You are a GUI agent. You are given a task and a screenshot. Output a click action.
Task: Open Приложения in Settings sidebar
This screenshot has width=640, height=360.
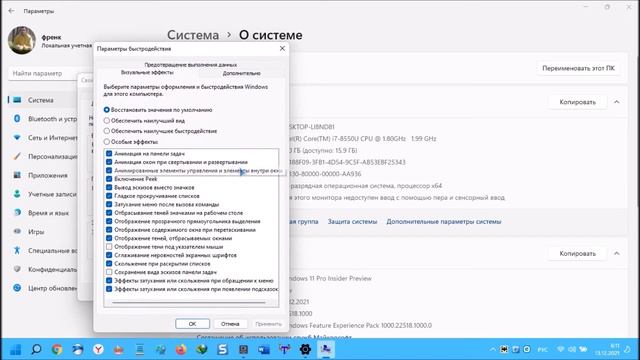(43, 175)
